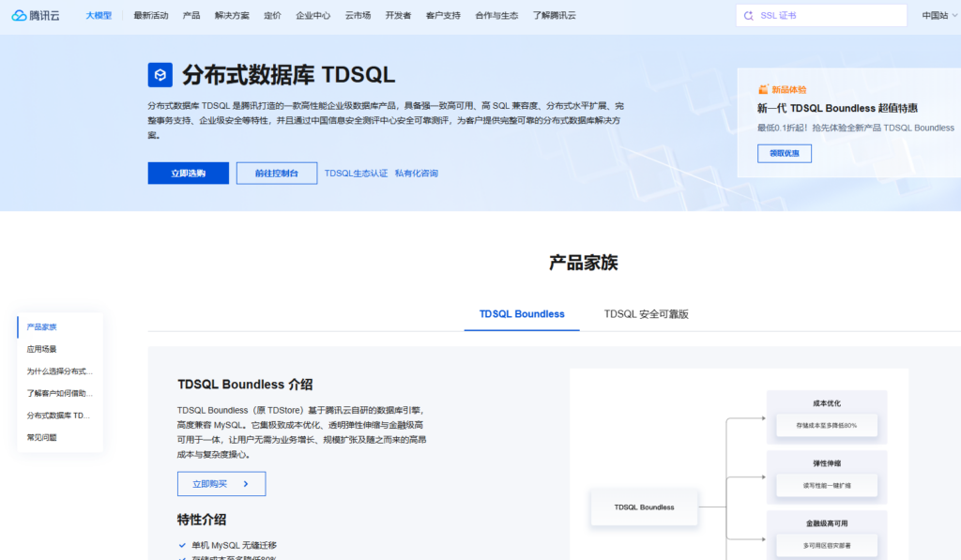This screenshot has width=961, height=560.
Task: Click checkmark beside 单机 MySQL 无缝迁移
Action: click(182, 545)
